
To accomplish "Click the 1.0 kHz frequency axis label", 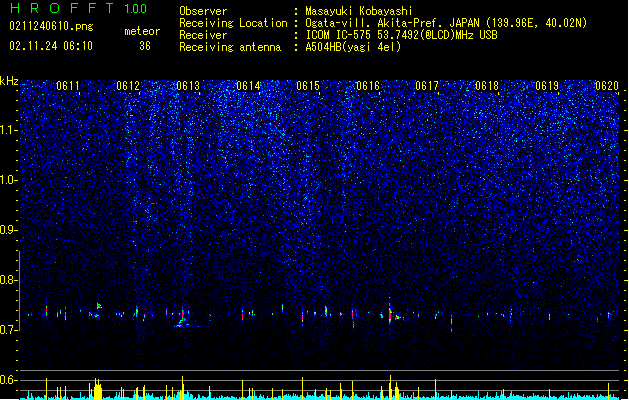I will point(8,180).
